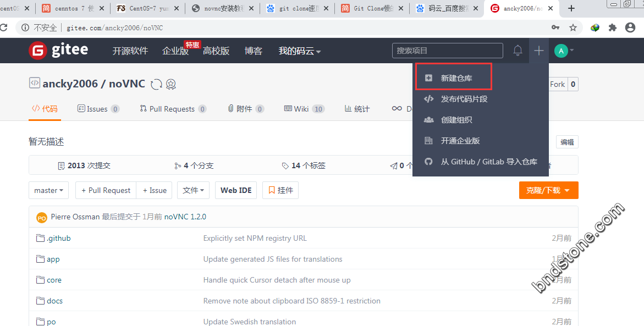Screen dimensions: 644x326
Task: View the 14 个标签 tags
Action: pyautogui.click(x=304, y=165)
